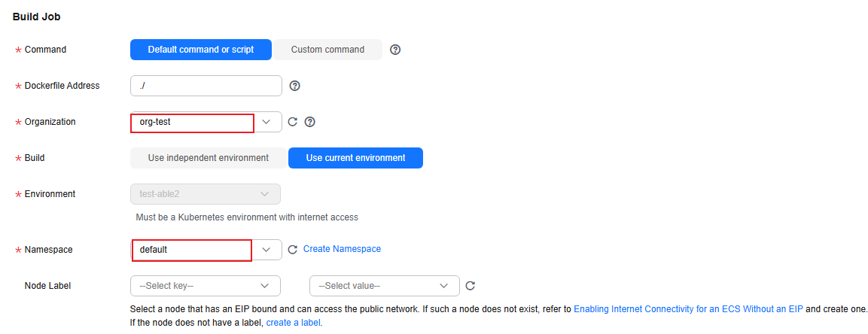Open the Select key dropdown

coord(206,286)
